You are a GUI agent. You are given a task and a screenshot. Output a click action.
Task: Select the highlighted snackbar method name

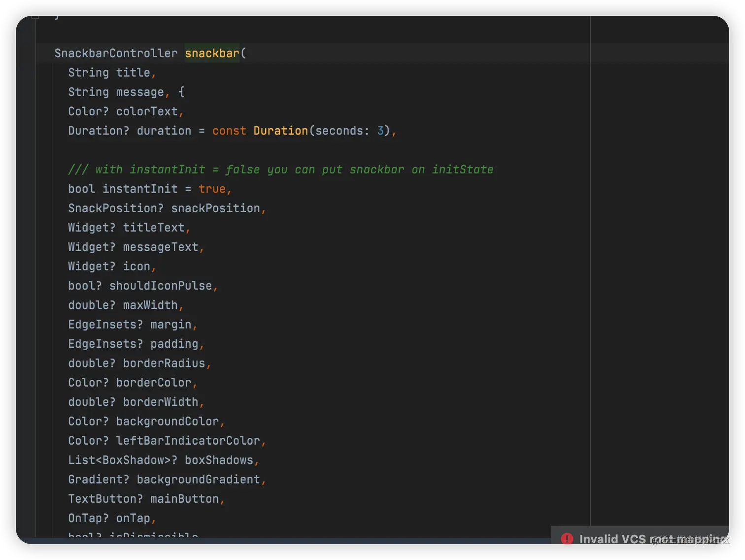tap(212, 53)
